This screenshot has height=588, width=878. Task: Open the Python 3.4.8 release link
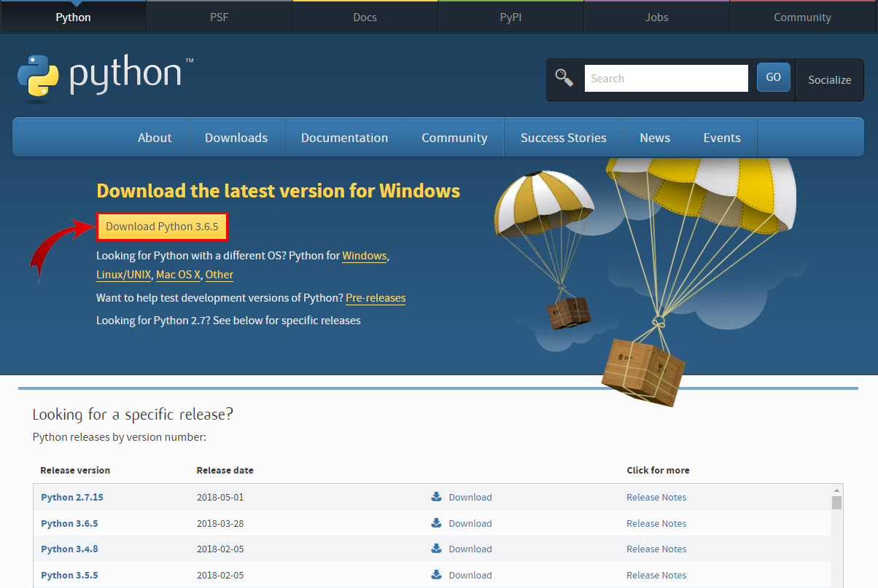coord(69,549)
